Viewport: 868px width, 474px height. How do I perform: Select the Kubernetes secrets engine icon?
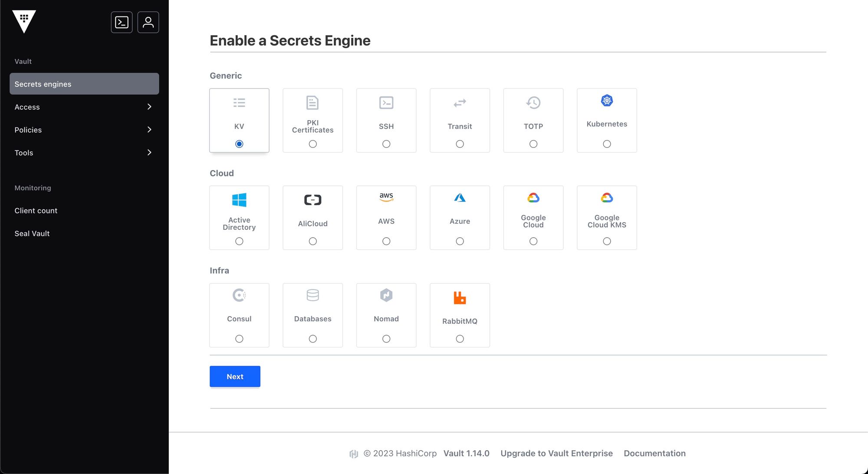point(606,101)
